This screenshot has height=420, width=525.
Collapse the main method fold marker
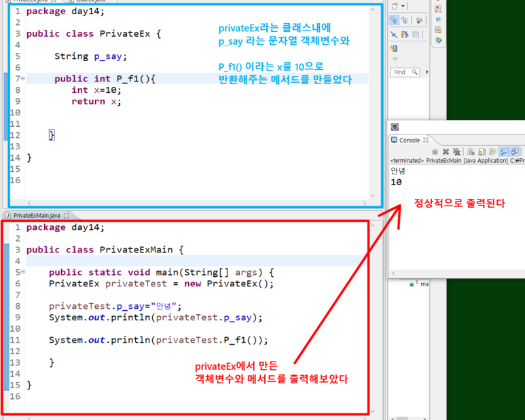(x=23, y=272)
